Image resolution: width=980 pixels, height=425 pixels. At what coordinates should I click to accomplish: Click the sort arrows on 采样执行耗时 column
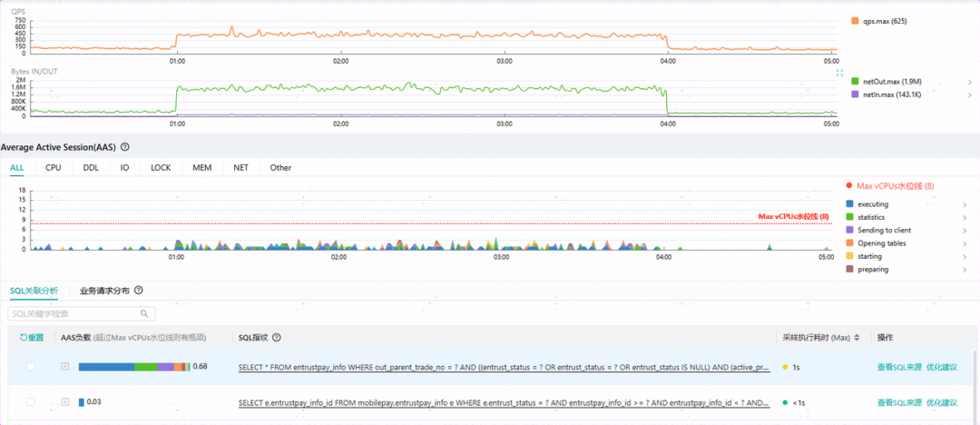click(x=857, y=338)
